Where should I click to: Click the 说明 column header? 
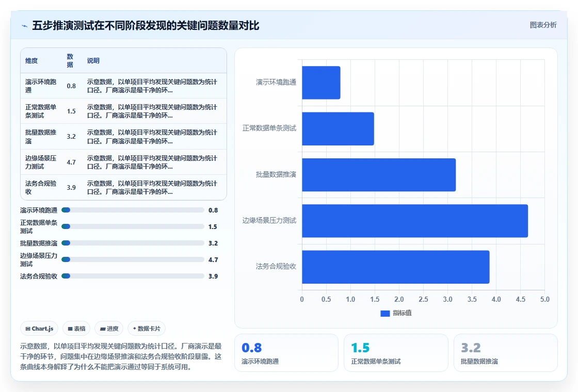click(93, 61)
